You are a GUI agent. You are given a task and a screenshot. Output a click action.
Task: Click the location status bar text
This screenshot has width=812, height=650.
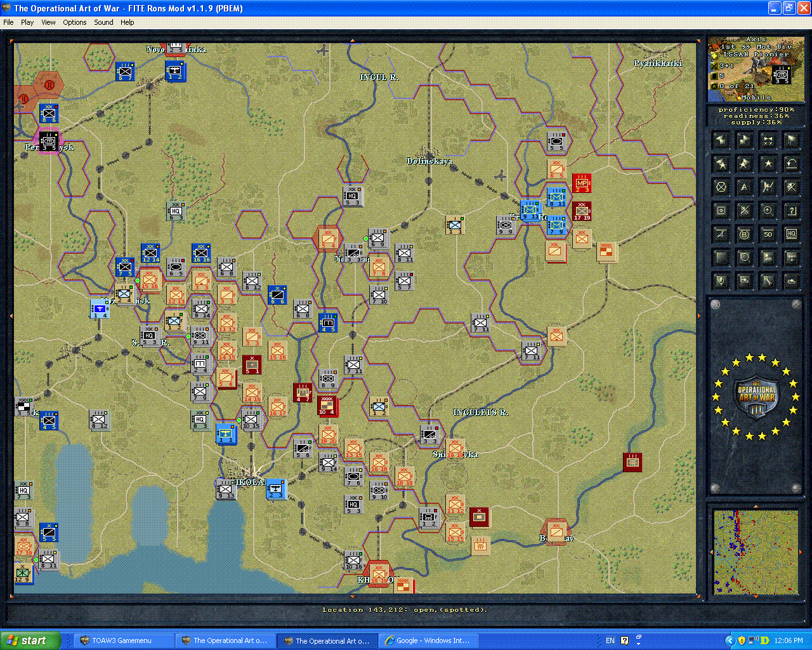(405, 610)
